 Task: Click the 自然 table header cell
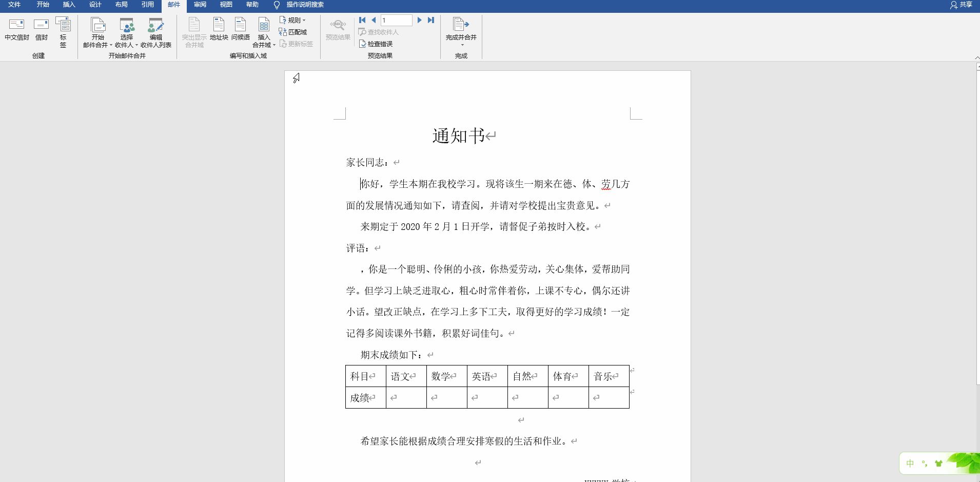(528, 376)
